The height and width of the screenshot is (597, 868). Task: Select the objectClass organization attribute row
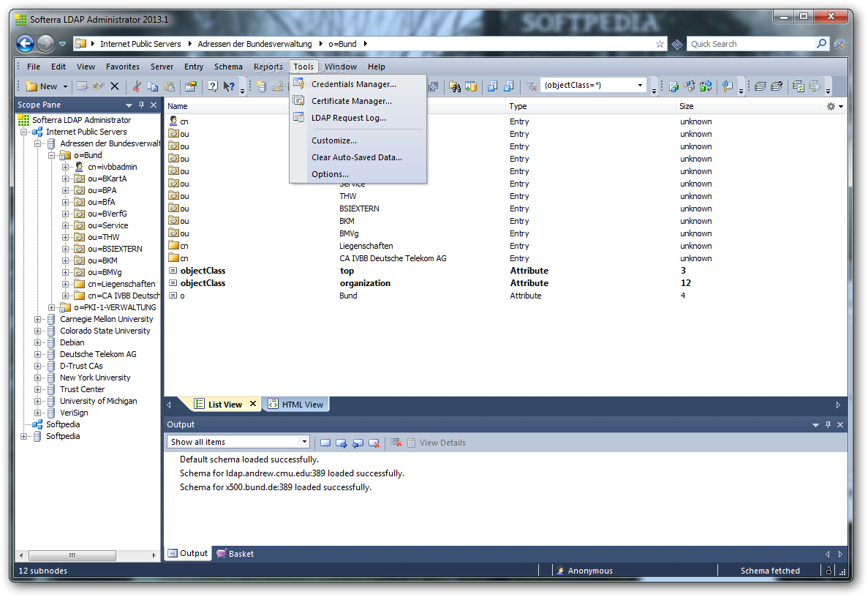(x=505, y=283)
